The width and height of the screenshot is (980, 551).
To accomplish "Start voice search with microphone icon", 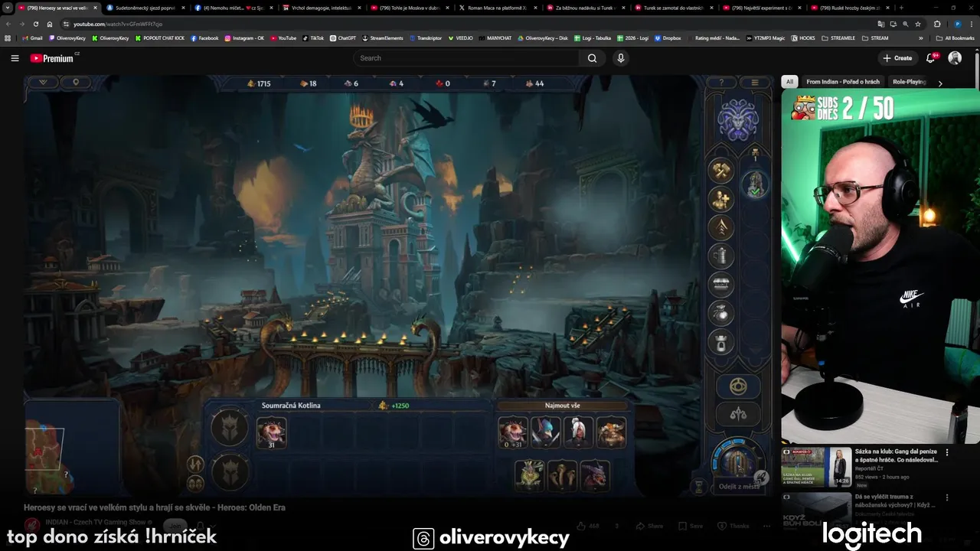I will click(x=621, y=58).
